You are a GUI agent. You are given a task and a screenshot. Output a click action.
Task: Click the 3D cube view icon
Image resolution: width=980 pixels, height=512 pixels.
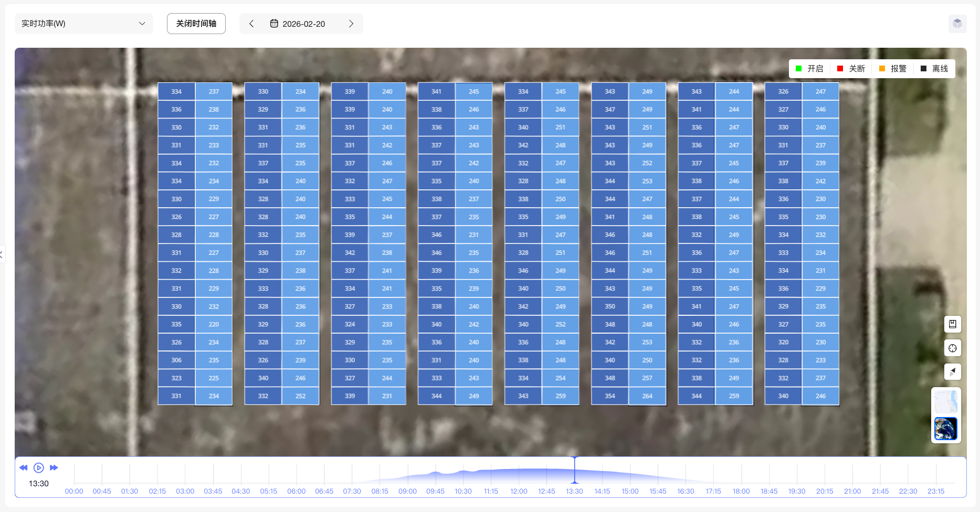(x=957, y=24)
